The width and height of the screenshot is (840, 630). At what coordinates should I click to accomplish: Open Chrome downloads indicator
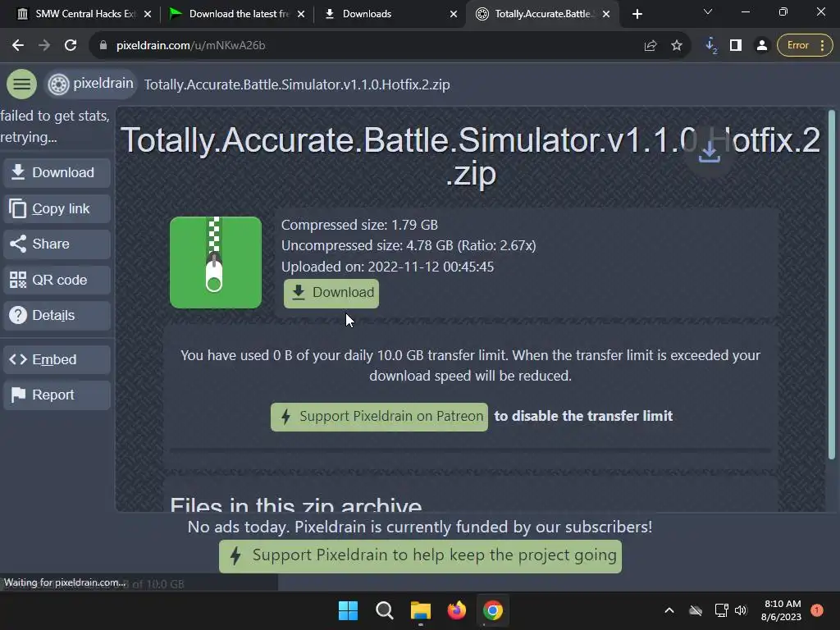tap(711, 46)
